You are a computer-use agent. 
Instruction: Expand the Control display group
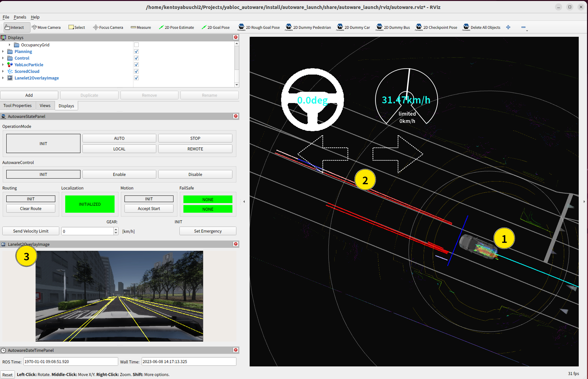coord(3,58)
